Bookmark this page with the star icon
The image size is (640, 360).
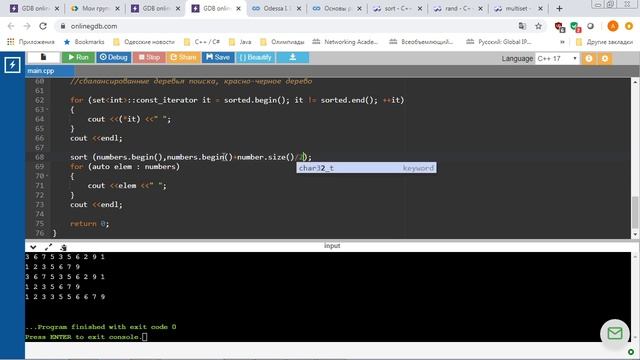pyautogui.click(x=538, y=26)
